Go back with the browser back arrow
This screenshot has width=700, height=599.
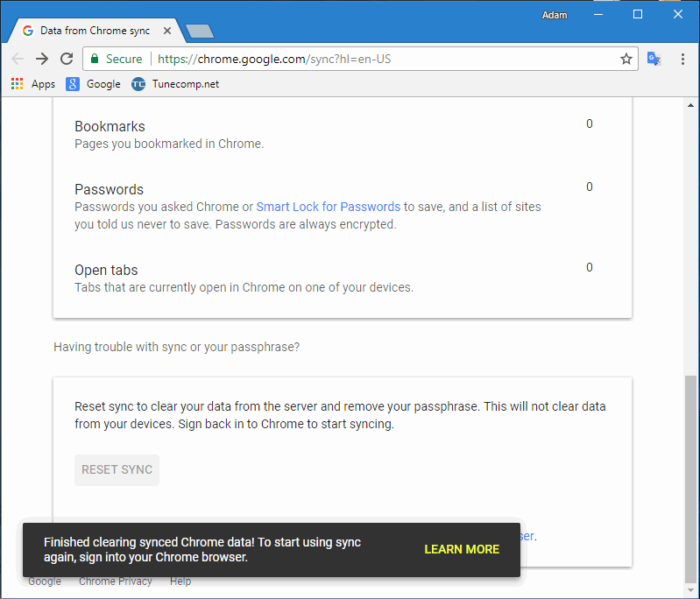(18, 59)
